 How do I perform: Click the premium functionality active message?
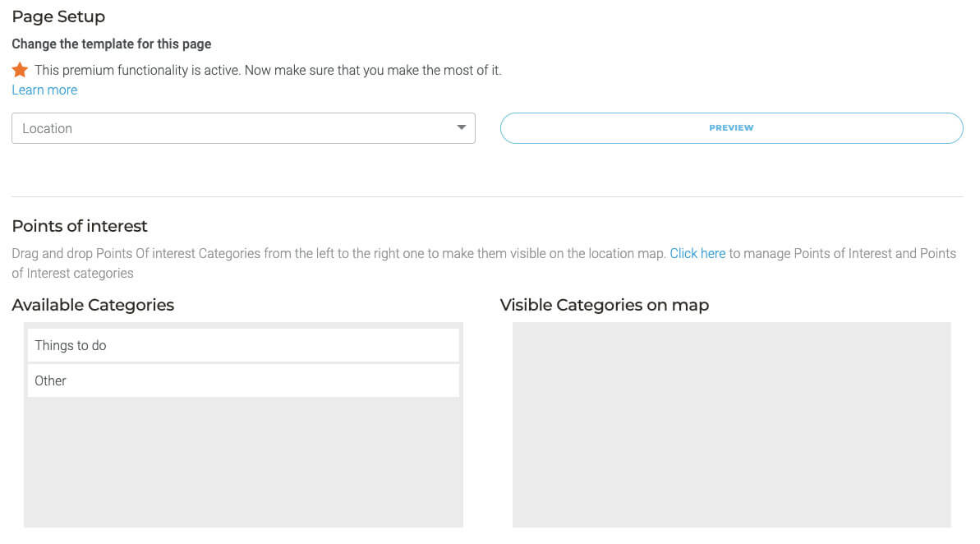tap(268, 71)
